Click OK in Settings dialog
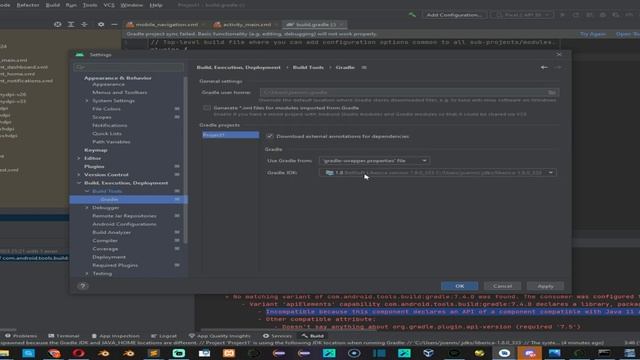This screenshot has height=360, width=640. (460, 286)
